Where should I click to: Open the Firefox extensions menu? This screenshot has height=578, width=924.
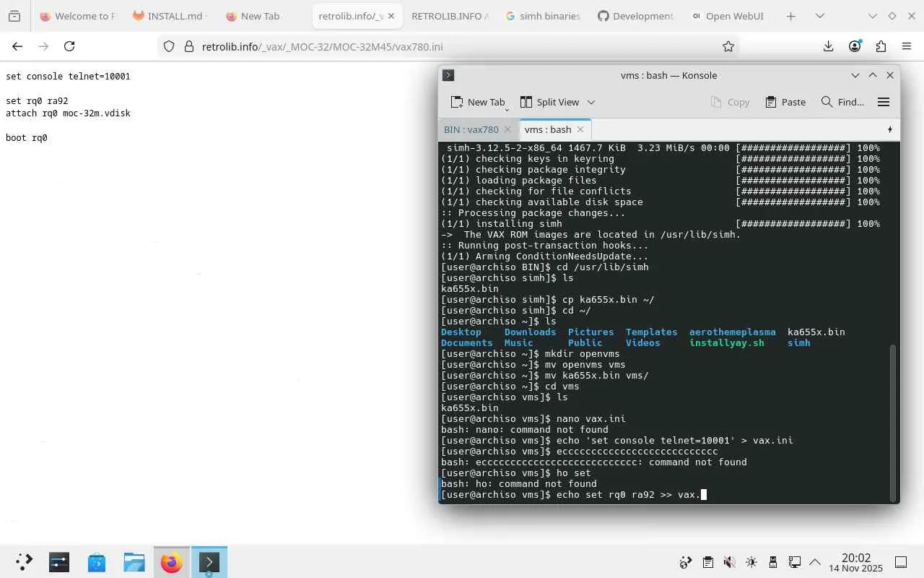pos(881,46)
